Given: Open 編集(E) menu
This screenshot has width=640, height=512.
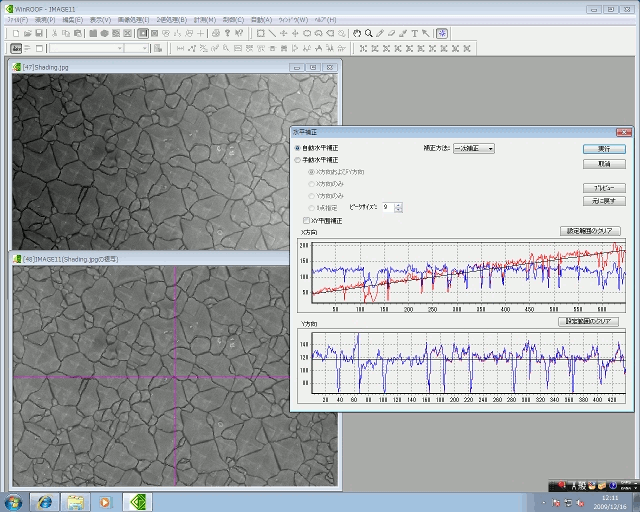Looking at the screenshot, I should (73, 20).
